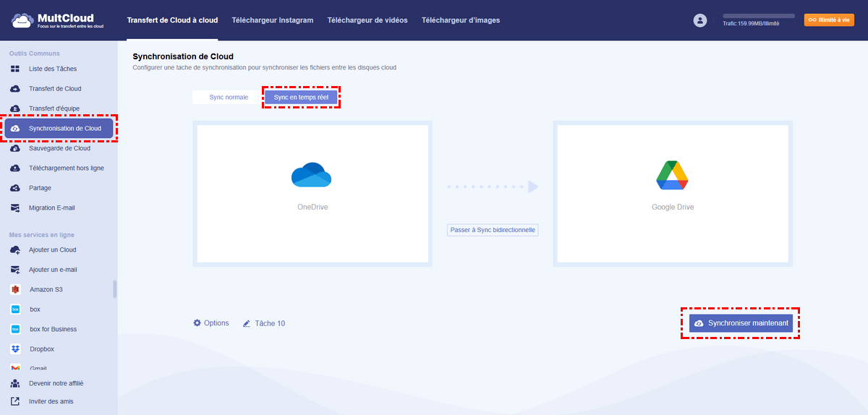Click the Mes services en ligne heading
The width and height of the screenshot is (868, 415).
pos(41,235)
